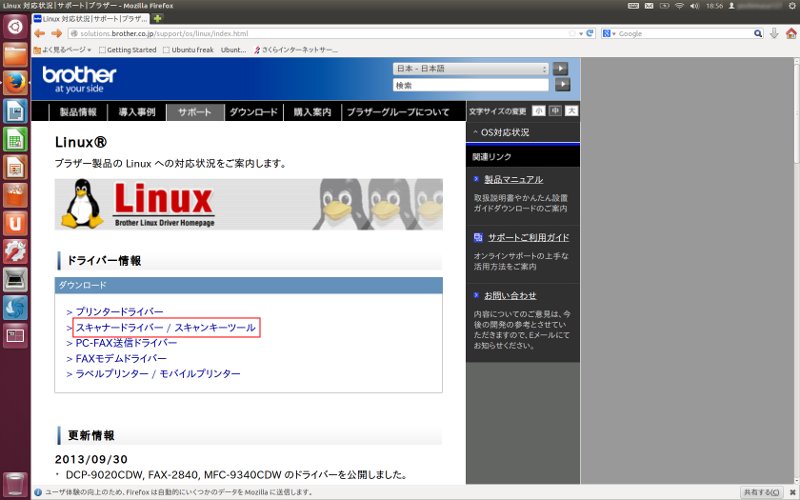Submit the language selection arrow button

(560, 68)
